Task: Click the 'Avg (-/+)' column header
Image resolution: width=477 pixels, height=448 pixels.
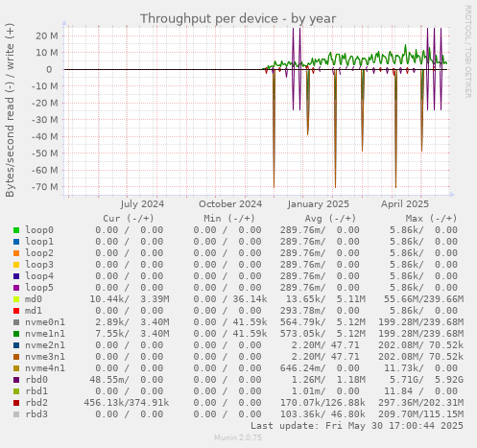Action: click(330, 219)
